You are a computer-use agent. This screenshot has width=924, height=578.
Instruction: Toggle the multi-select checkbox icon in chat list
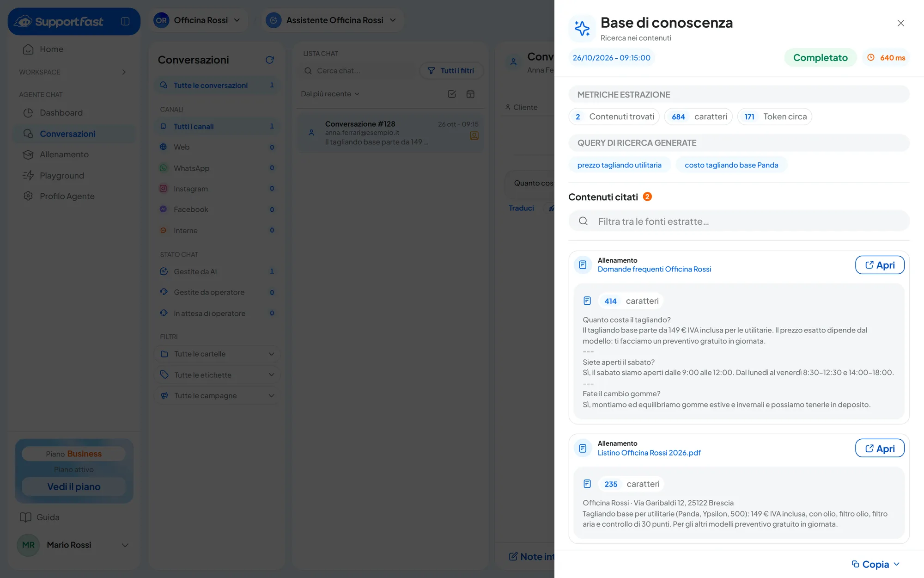452,94
